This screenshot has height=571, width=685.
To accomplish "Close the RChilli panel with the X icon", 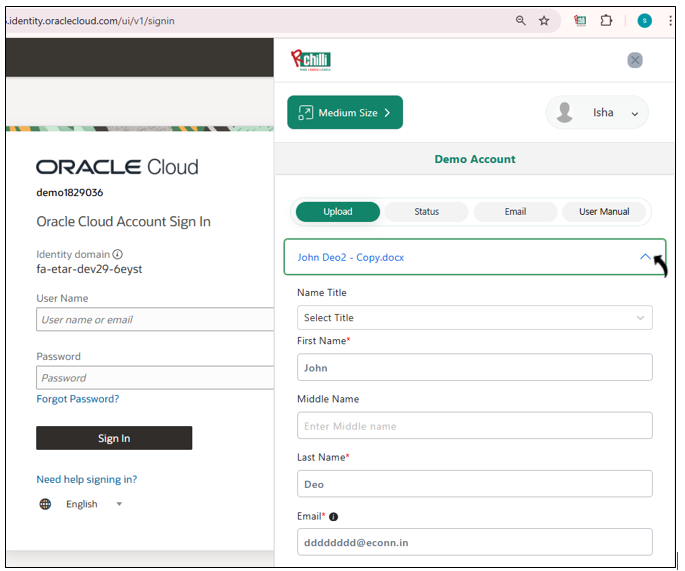I will pyautogui.click(x=634, y=60).
